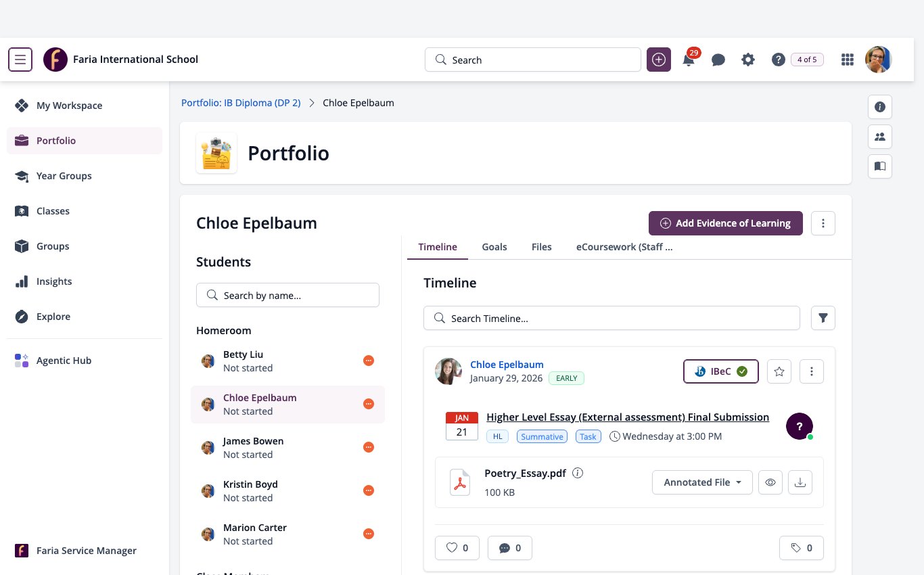Toggle the star favorite on Chloe's post
Image resolution: width=924 pixels, height=575 pixels.
click(779, 371)
